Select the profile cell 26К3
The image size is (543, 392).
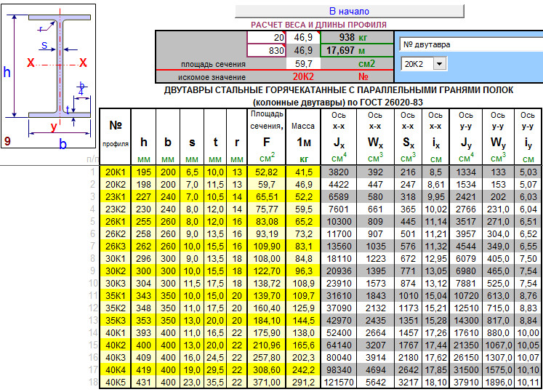pyautogui.click(x=116, y=247)
